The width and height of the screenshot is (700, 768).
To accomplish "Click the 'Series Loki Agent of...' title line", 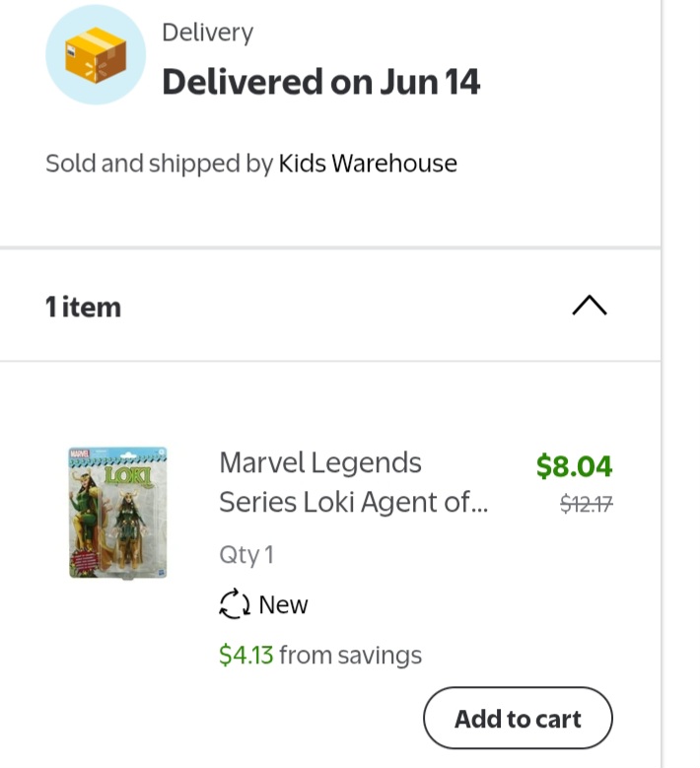I will tap(353, 503).
